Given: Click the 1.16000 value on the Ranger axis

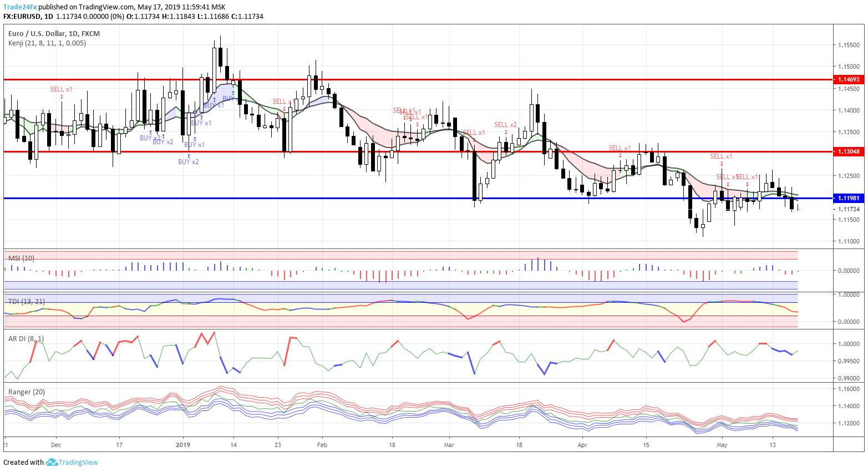Looking at the screenshot, I should tap(849, 389).
